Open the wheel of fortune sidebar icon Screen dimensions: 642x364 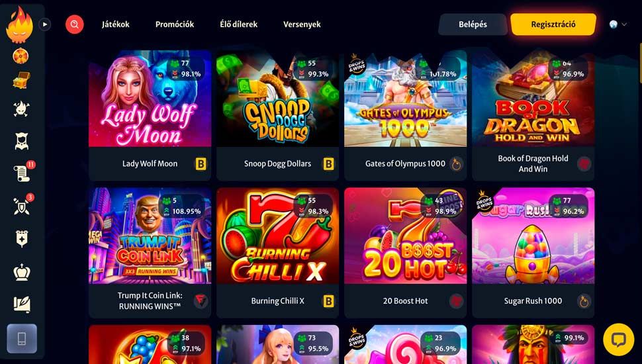21,56
